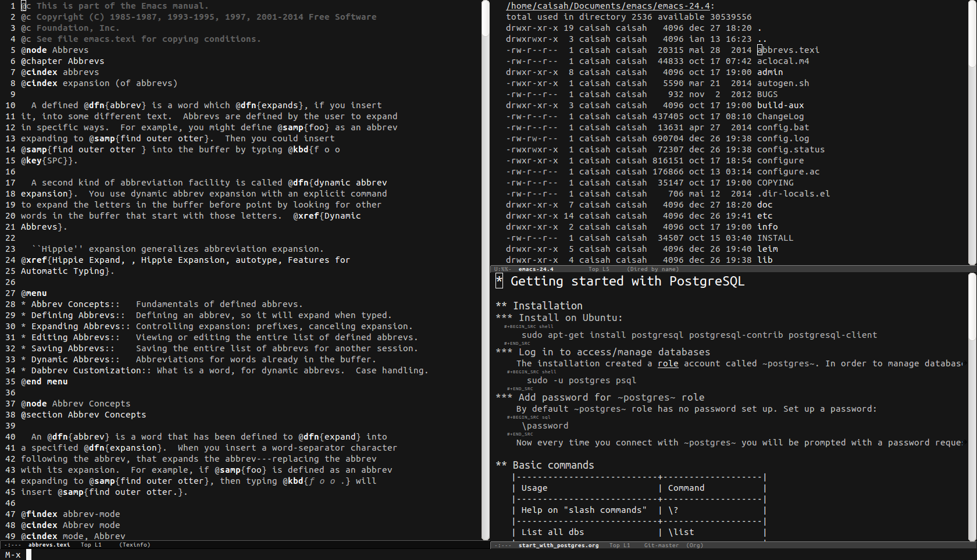Click 'Expanding Abbrevs::' texinfo menu entry

click(81, 326)
